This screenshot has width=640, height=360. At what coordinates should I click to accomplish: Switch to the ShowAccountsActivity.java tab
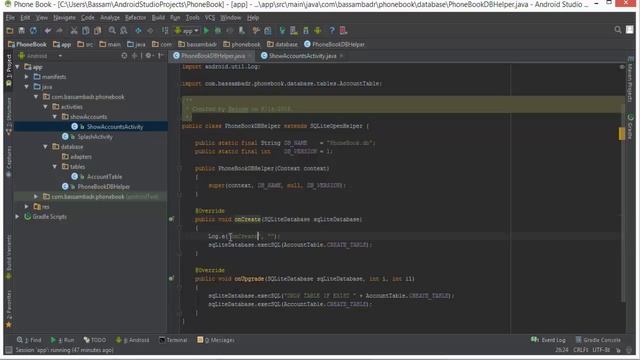point(302,56)
